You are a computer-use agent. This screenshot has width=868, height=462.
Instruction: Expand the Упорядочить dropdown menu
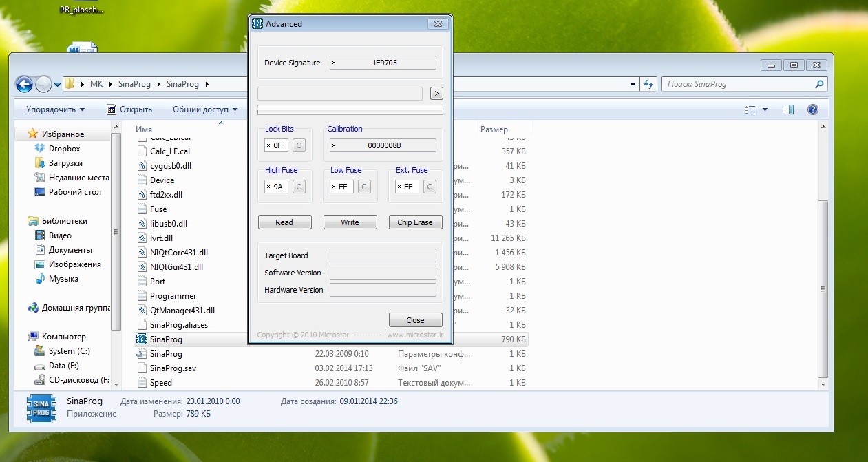[55, 109]
